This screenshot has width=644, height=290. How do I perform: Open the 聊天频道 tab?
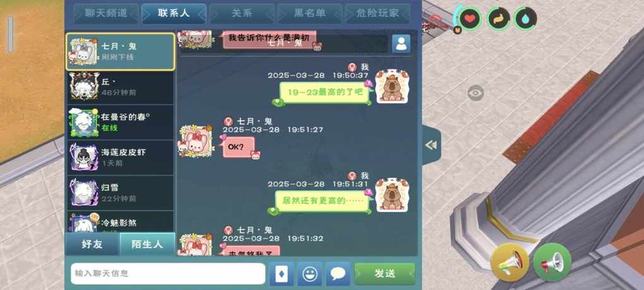click(x=106, y=13)
